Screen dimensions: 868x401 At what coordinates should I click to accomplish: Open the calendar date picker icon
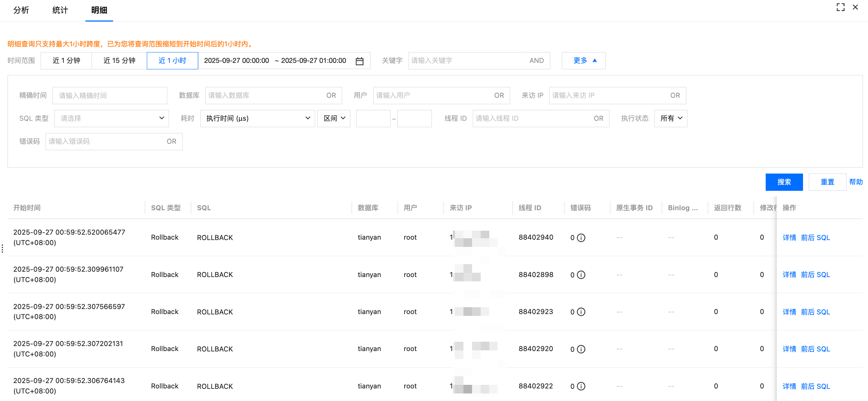click(359, 61)
